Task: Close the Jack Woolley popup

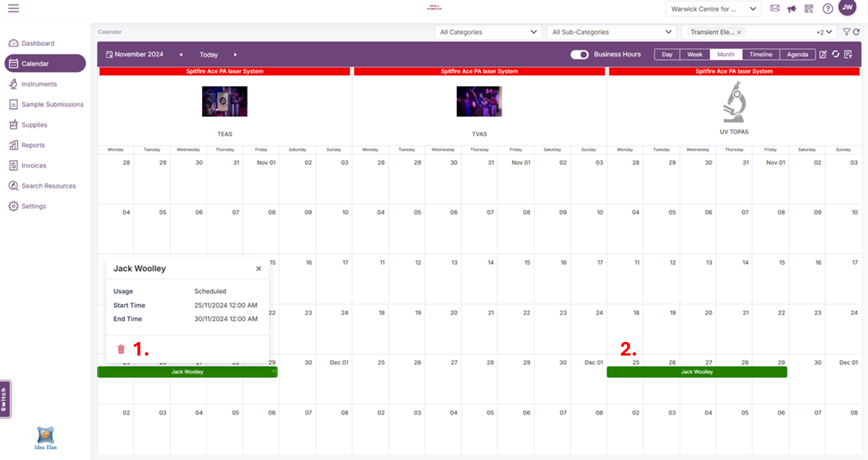Action: [x=258, y=269]
